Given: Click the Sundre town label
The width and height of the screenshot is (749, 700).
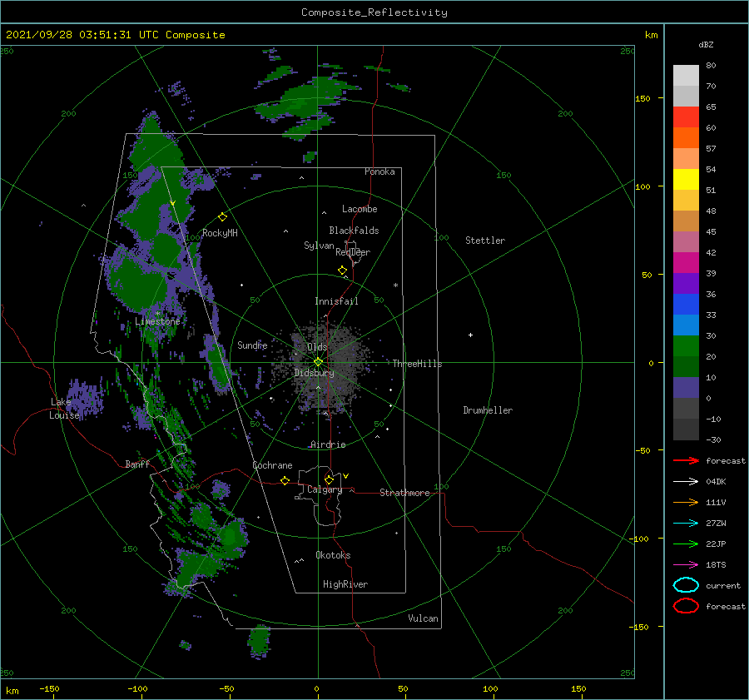Looking at the screenshot, I should point(252,345).
